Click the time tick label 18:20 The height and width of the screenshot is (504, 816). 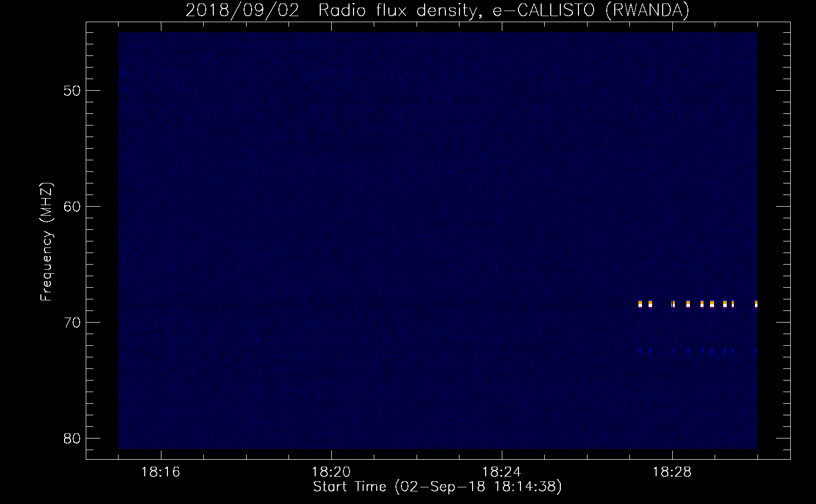(x=331, y=472)
